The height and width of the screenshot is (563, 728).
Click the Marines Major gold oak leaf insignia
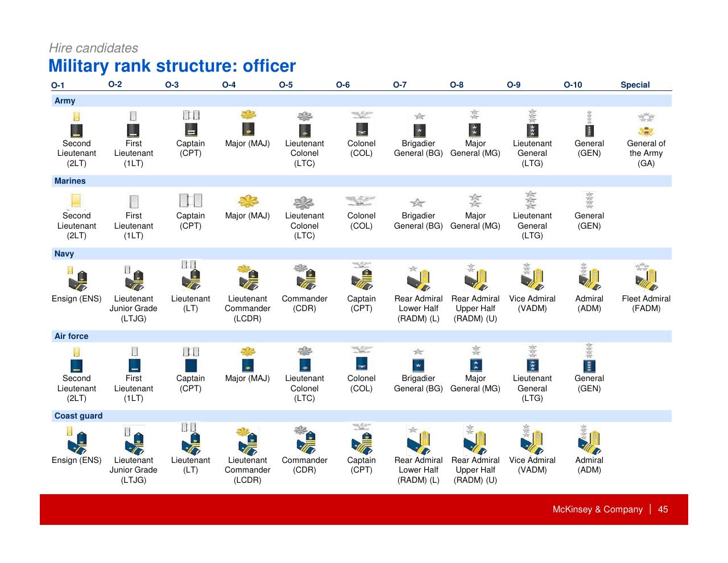[x=248, y=201]
